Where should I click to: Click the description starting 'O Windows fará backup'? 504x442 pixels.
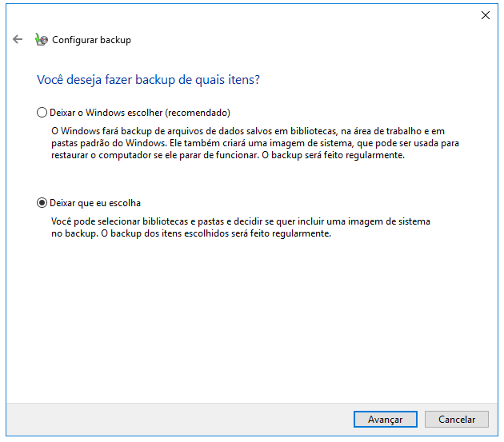click(x=255, y=143)
